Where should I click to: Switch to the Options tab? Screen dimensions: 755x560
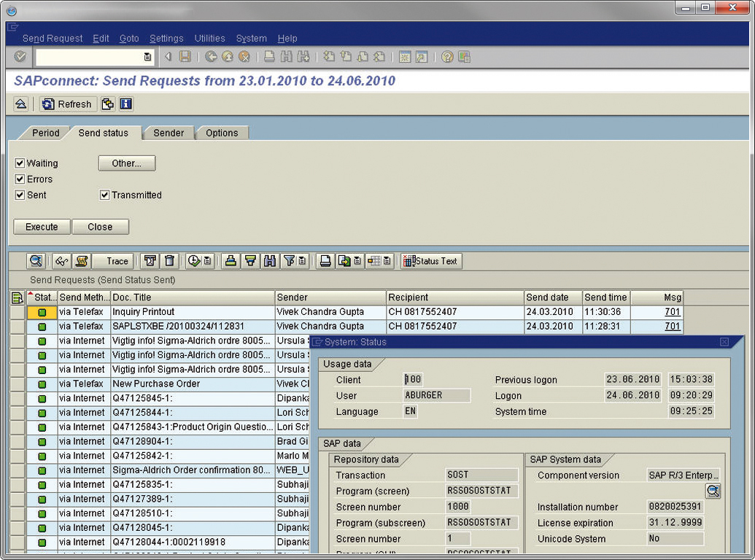(222, 133)
